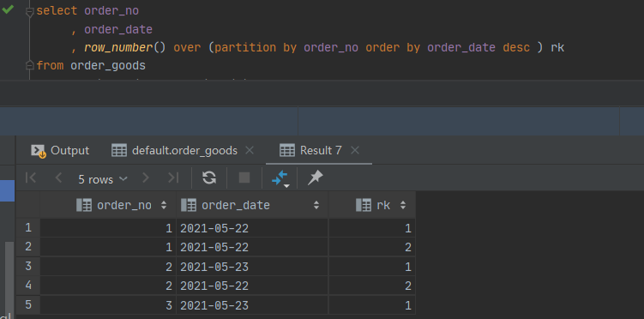Select order_no cell in row 5
This screenshot has height=319, width=644.
(108, 305)
